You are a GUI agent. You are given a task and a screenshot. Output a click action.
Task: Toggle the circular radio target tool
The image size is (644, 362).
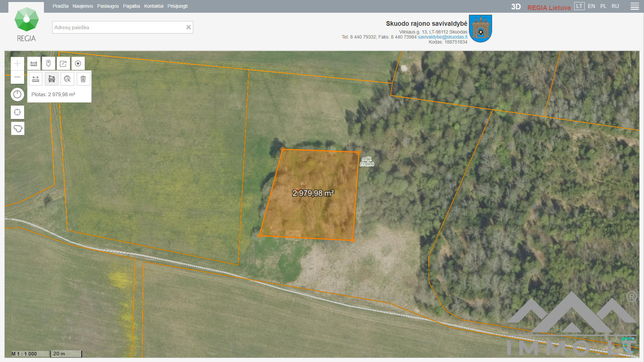pyautogui.click(x=78, y=63)
